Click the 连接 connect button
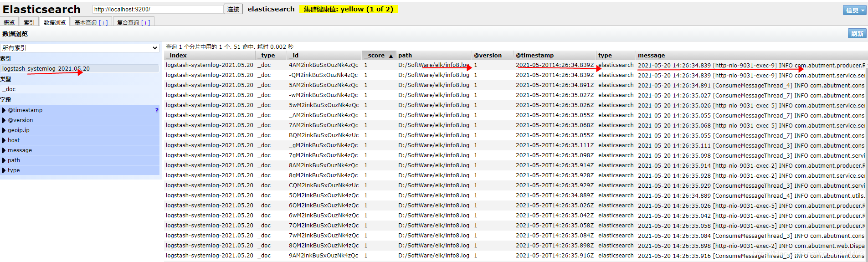Image resolution: width=868 pixels, height=262 pixels. (233, 9)
